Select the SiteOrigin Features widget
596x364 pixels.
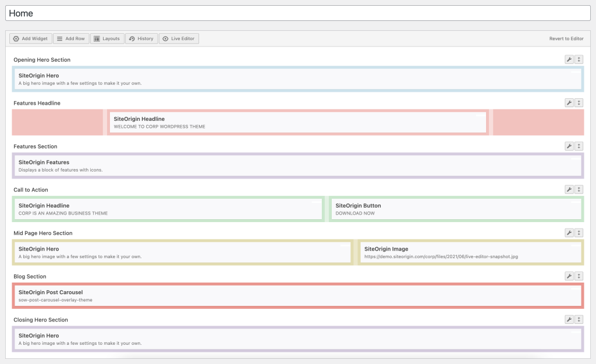297,165
